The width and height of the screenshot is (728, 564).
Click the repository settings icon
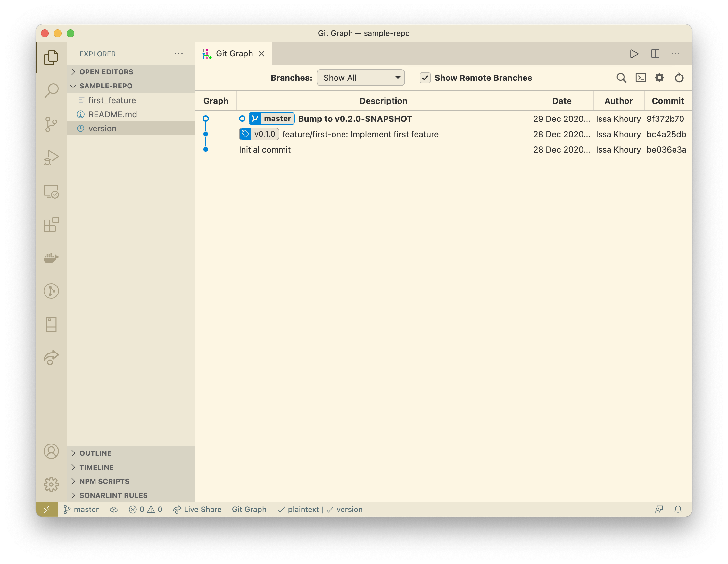tap(659, 78)
